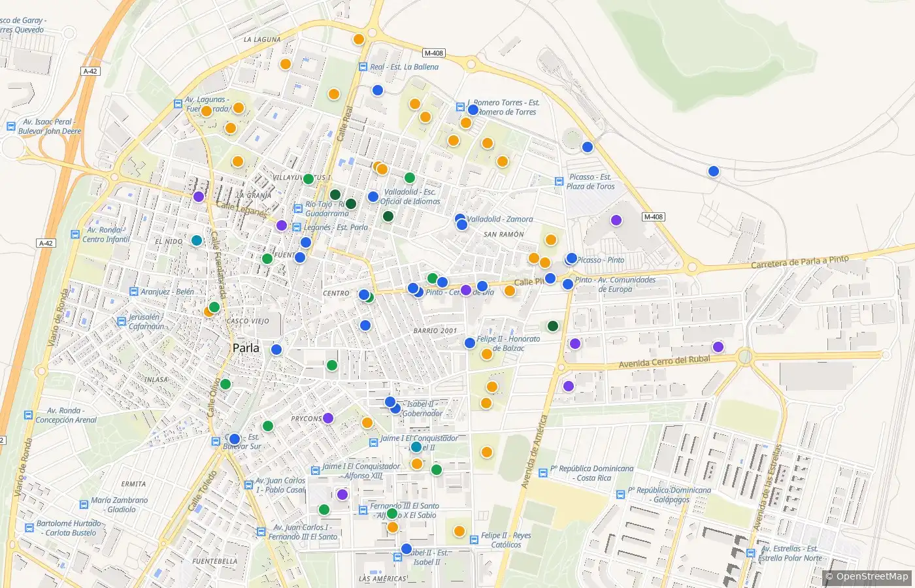The width and height of the screenshot is (915, 588).
Task: Click the Real - Est. La Ballena bus stop icon
Action: tap(363, 67)
